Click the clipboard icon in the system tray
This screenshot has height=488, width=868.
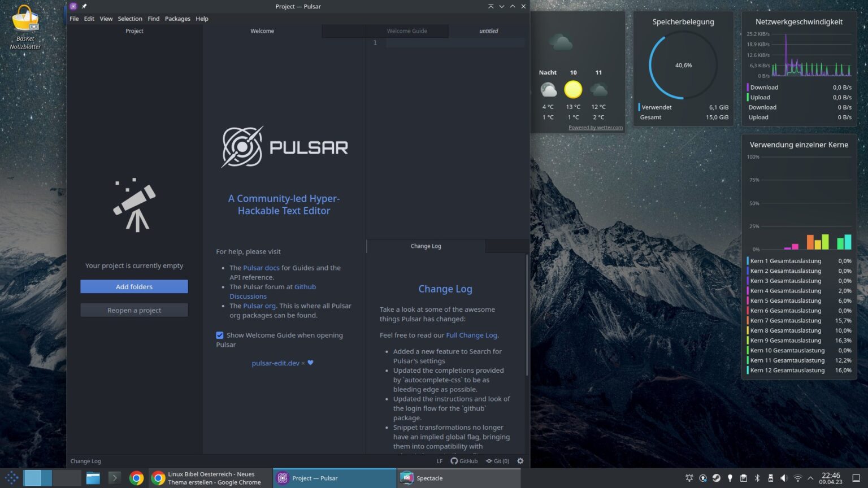point(744,478)
